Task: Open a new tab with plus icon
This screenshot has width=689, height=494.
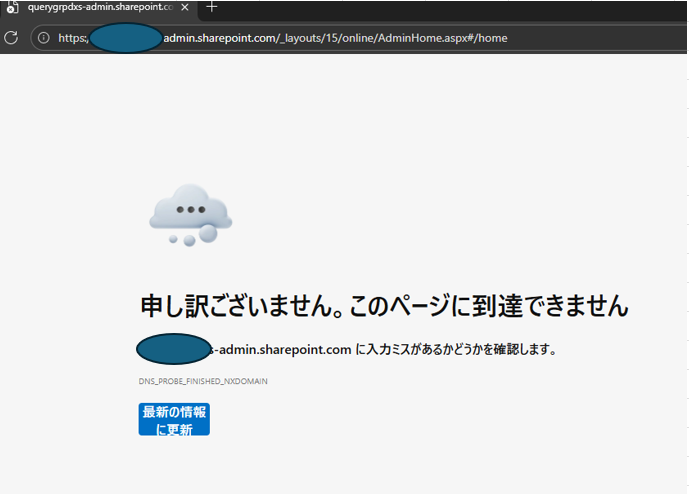Action: point(212,7)
